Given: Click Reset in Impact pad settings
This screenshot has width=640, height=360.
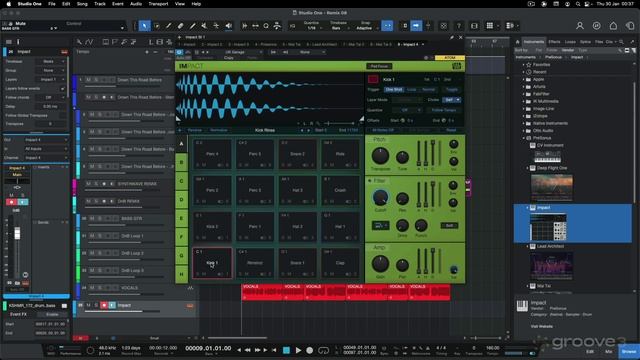Looking at the screenshot, I should click(x=451, y=130).
